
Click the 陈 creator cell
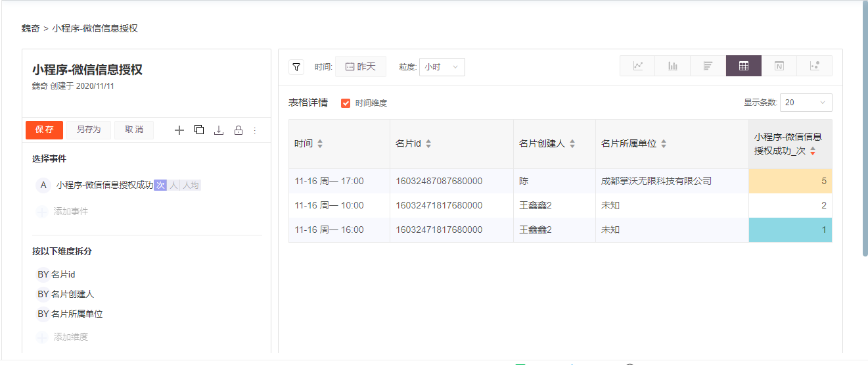554,181
